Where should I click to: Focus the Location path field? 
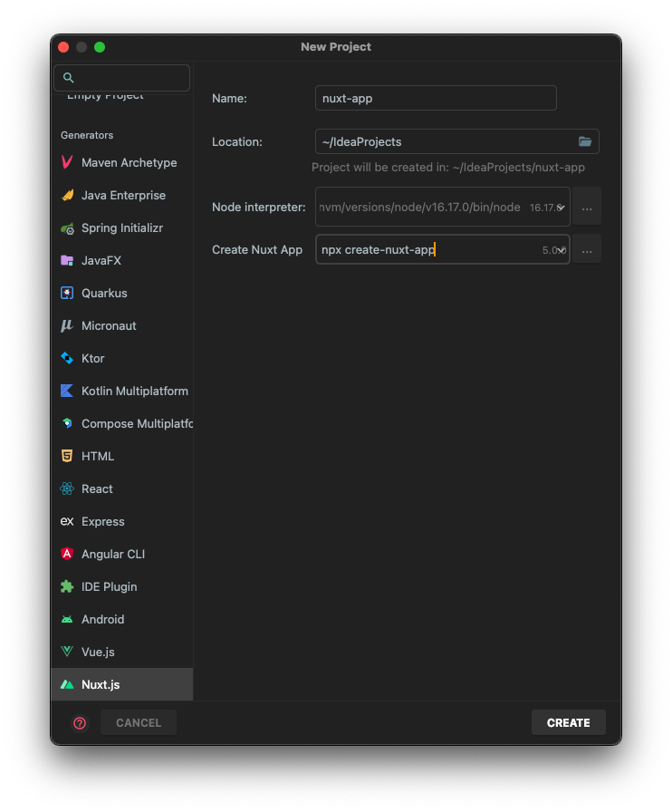point(457,141)
